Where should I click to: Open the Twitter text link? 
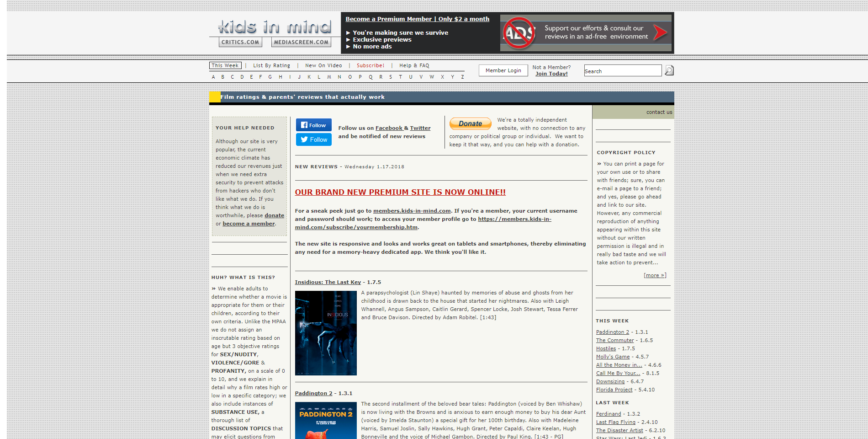click(420, 128)
